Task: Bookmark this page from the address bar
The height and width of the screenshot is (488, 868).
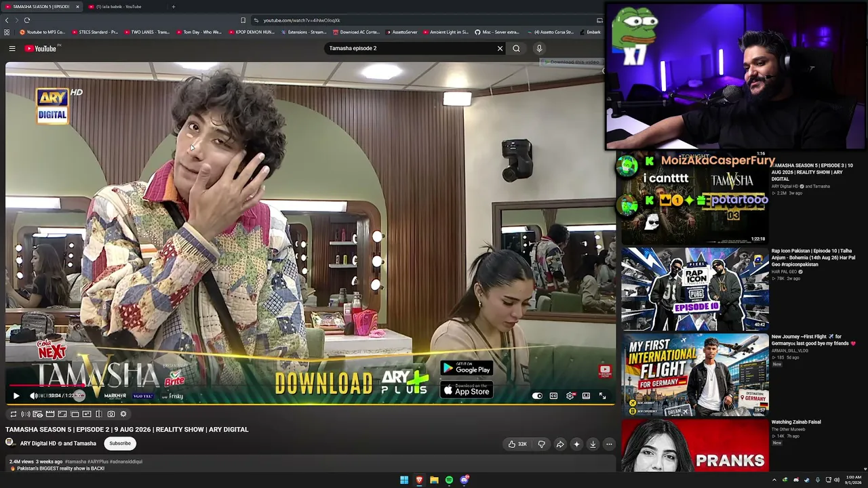Action: coord(243,20)
